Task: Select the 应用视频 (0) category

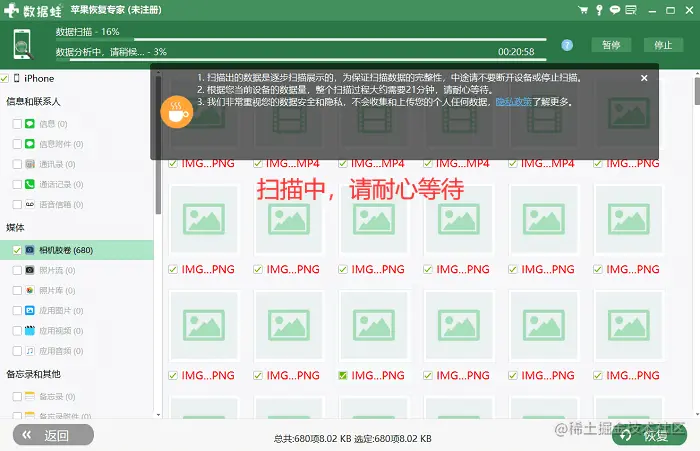Action: [77, 330]
